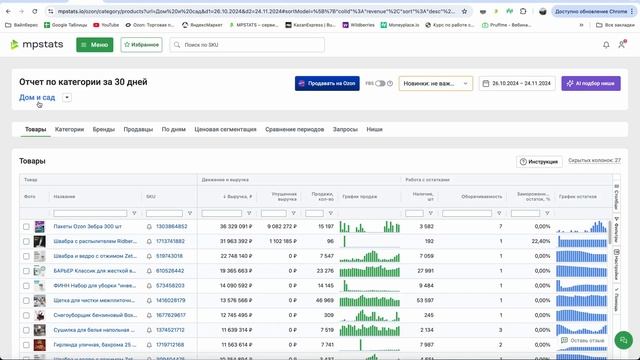
Task: Click bell icon for SKU 610526442
Action: (149, 271)
